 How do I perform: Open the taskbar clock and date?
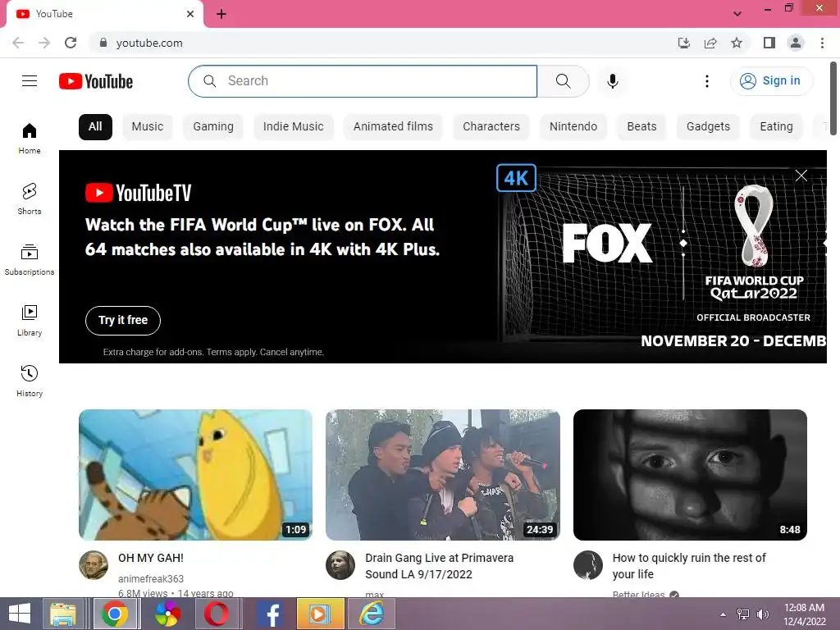click(804, 614)
